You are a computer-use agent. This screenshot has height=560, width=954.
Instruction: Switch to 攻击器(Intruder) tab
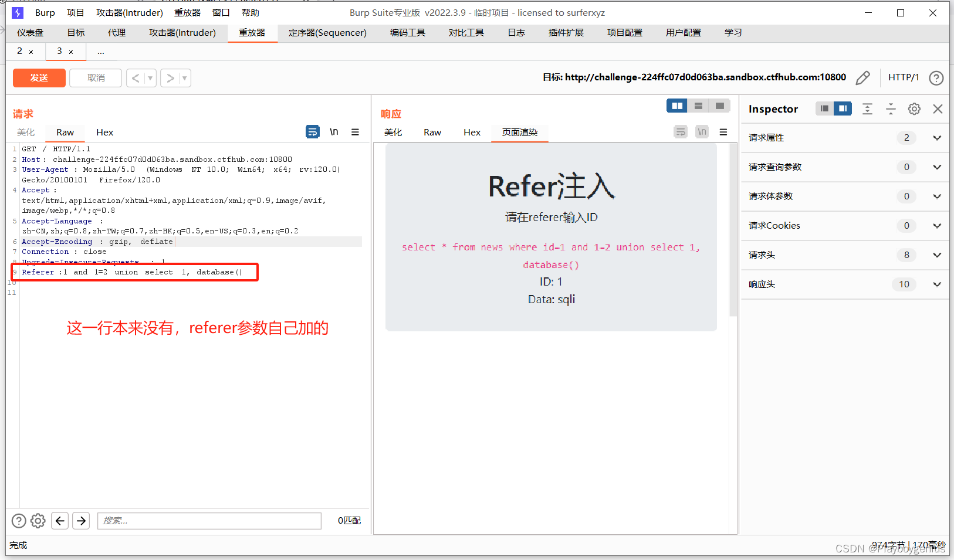coord(182,33)
